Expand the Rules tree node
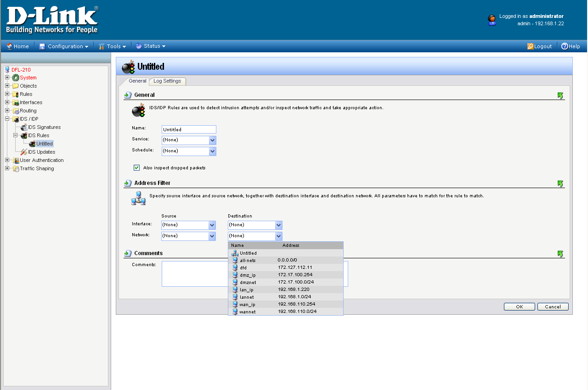 (x=7, y=94)
